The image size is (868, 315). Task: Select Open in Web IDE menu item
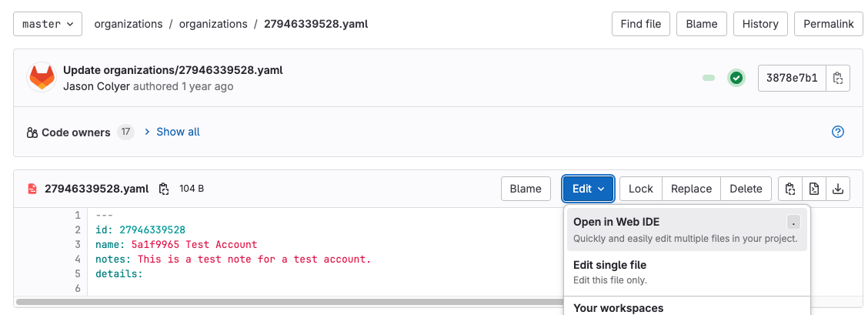[686, 230]
